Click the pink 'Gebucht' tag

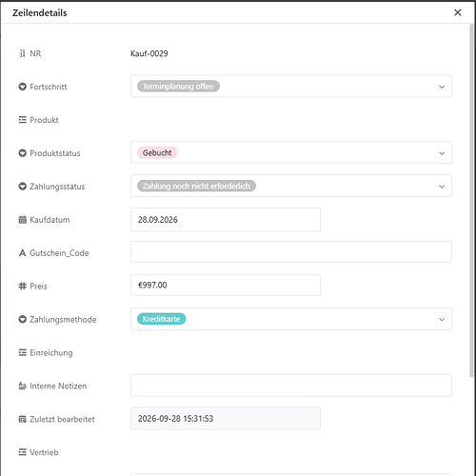[x=157, y=152]
